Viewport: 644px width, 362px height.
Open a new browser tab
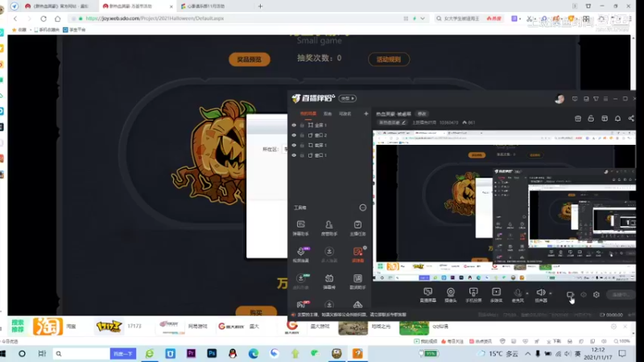click(x=260, y=6)
